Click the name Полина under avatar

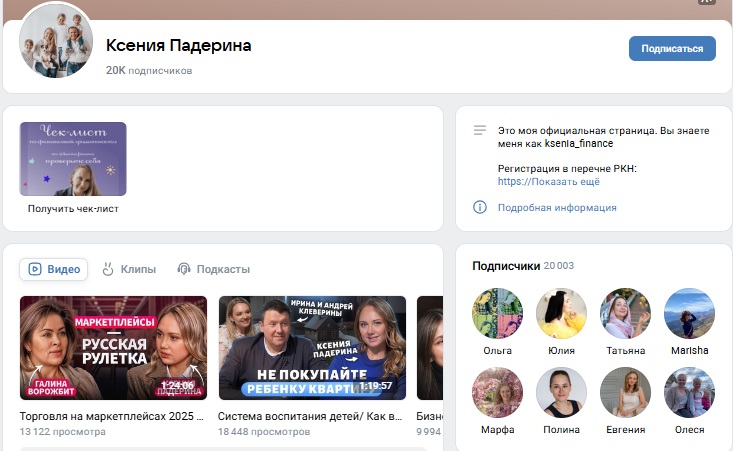(x=561, y=430)
